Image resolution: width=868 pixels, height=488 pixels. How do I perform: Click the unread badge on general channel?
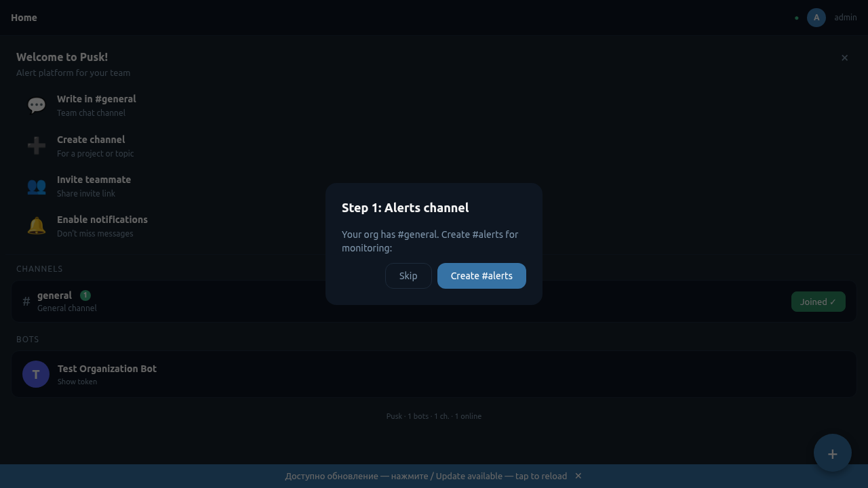click(85, 296)
